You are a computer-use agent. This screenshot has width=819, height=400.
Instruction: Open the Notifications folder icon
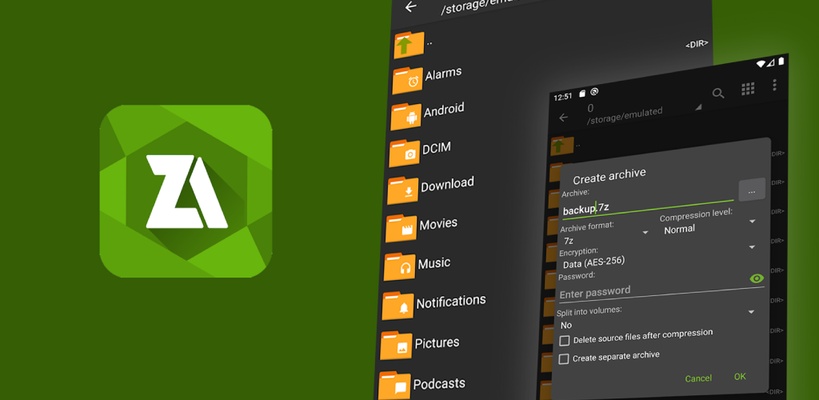pos(398,305)
